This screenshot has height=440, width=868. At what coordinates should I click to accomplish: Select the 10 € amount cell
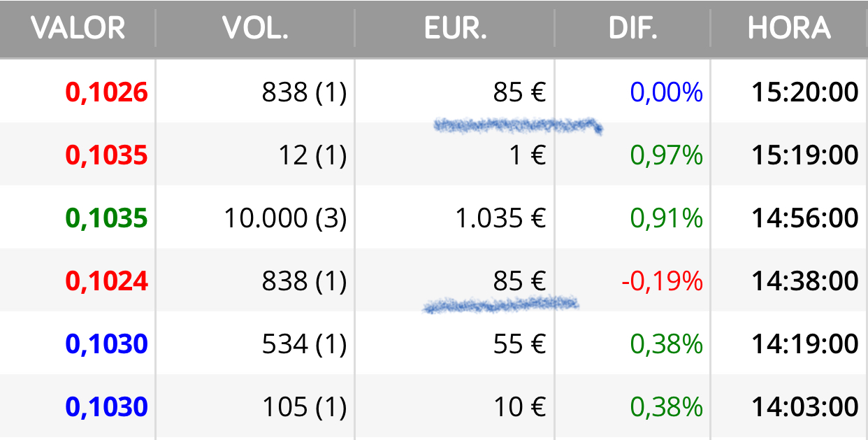[521, 407]
